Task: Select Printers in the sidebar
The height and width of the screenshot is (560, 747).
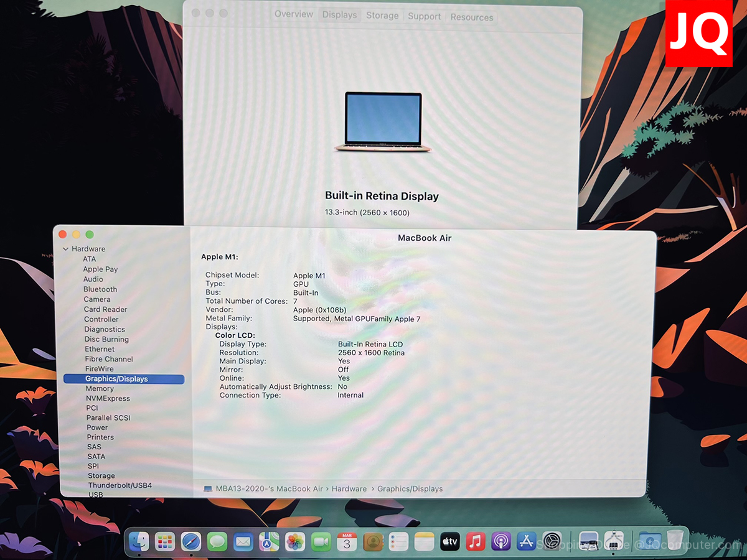Action: [x=100, y=437]
